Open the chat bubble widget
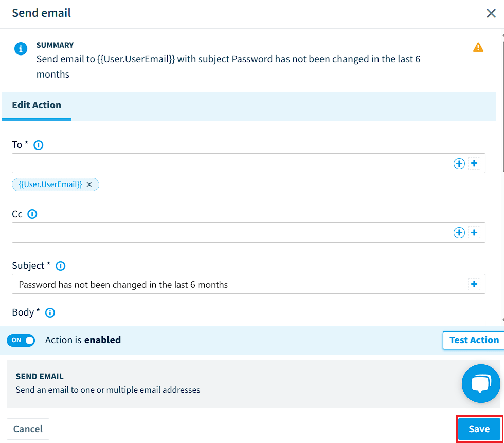Image resolution: width=504 pixels, height=443 pixels. (481, 383)
